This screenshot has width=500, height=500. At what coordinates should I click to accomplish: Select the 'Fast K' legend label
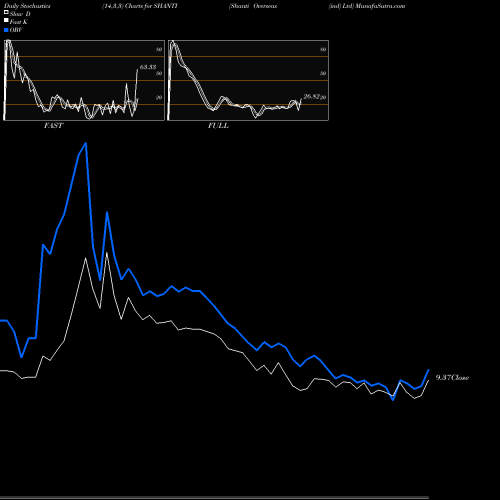click(19, 22)
